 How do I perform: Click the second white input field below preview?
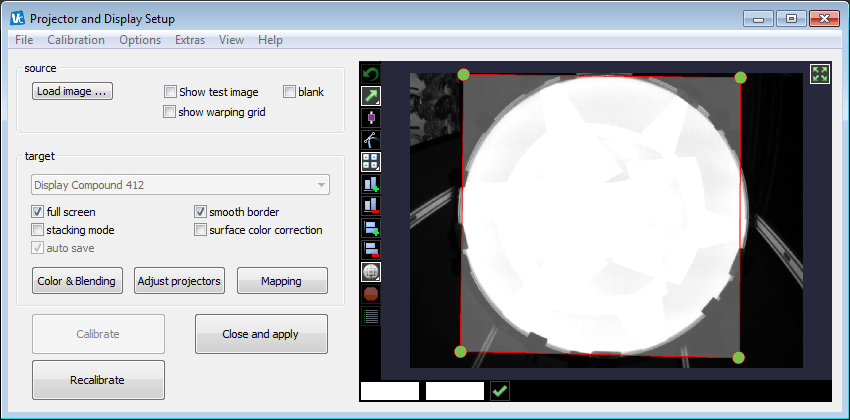tap(455, 391)
